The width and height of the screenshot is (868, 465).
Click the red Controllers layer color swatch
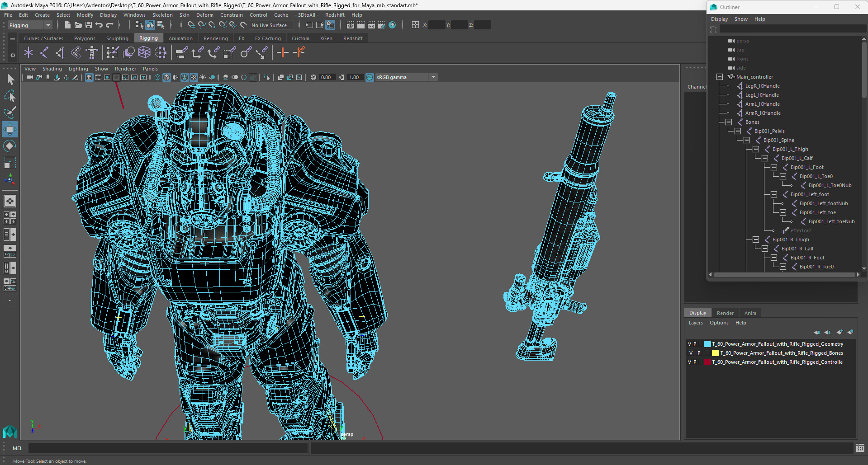(x=707, y=362)
